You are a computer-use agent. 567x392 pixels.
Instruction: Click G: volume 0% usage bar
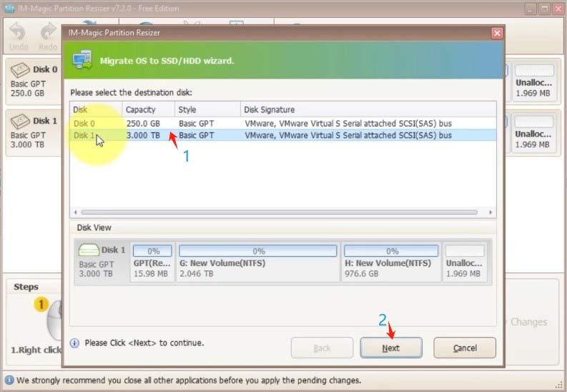pos(258,251)
